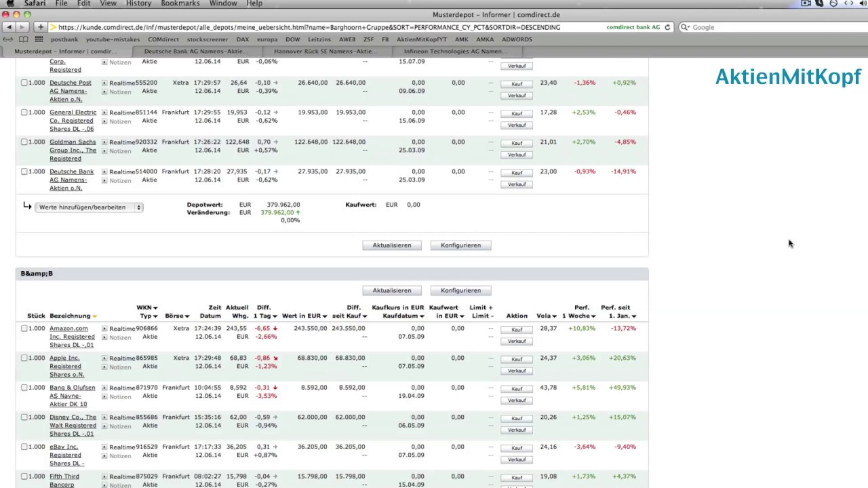
Task: Open Realtime icon for Fifth Third Bancorp
Action: [x=104, y=477]
